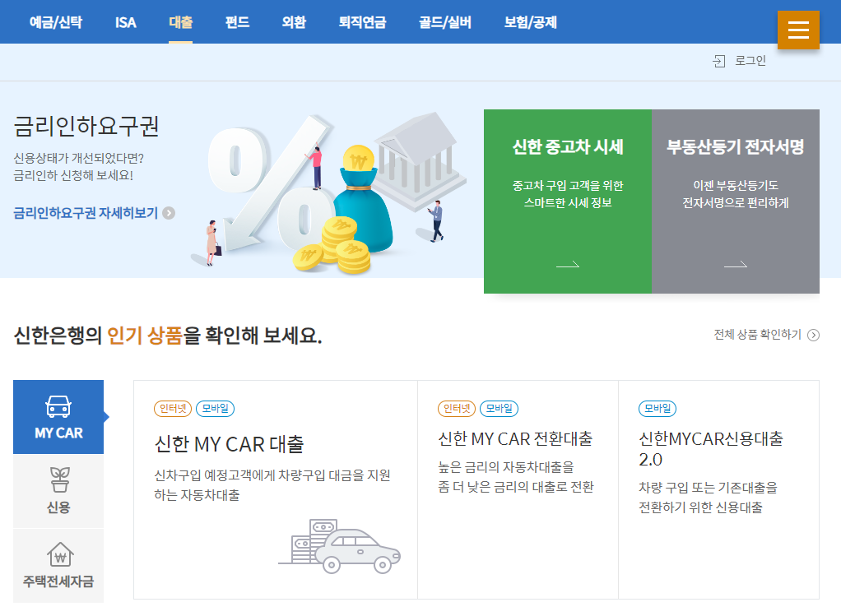This screenshot has height=616, width=841.
Task: Click text '신용상태가 개선되었다면?'
Action: (78, 159)
